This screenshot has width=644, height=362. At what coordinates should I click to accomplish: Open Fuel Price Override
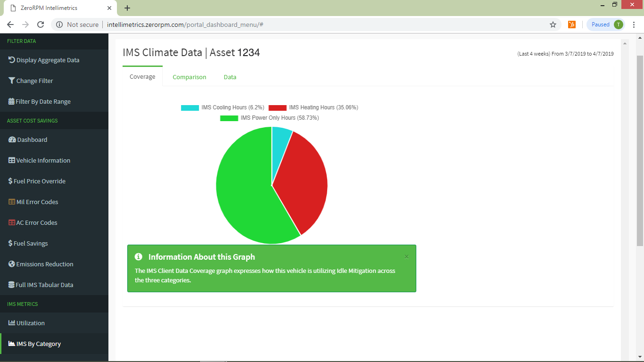pos(54,181)
